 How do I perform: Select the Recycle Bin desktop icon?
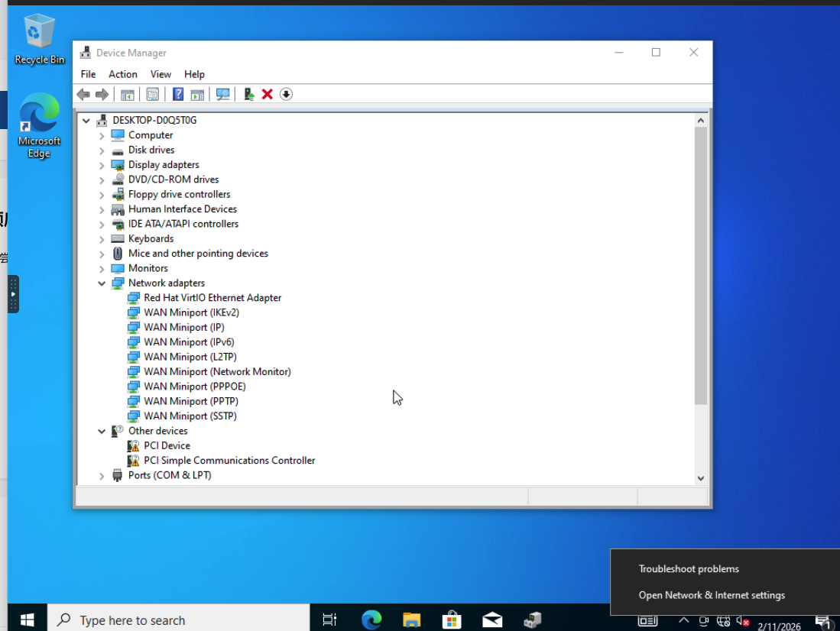coord(39,40)
